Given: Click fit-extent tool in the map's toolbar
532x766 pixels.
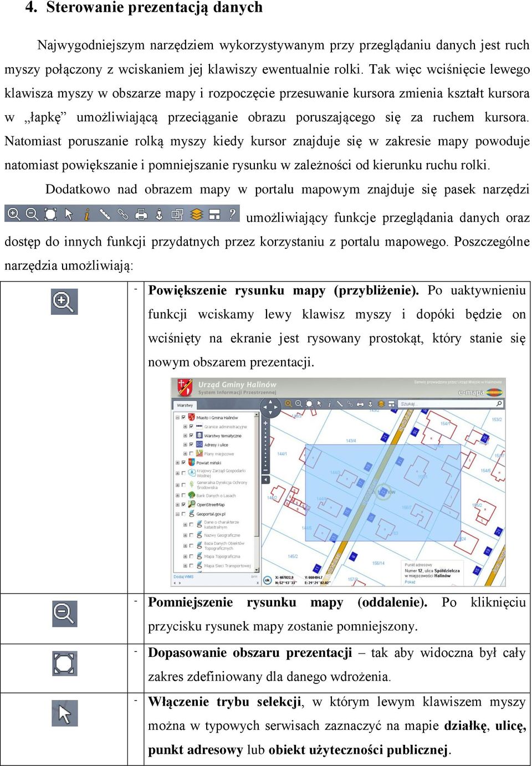Looking at the screenshot, I should [309, 404].
